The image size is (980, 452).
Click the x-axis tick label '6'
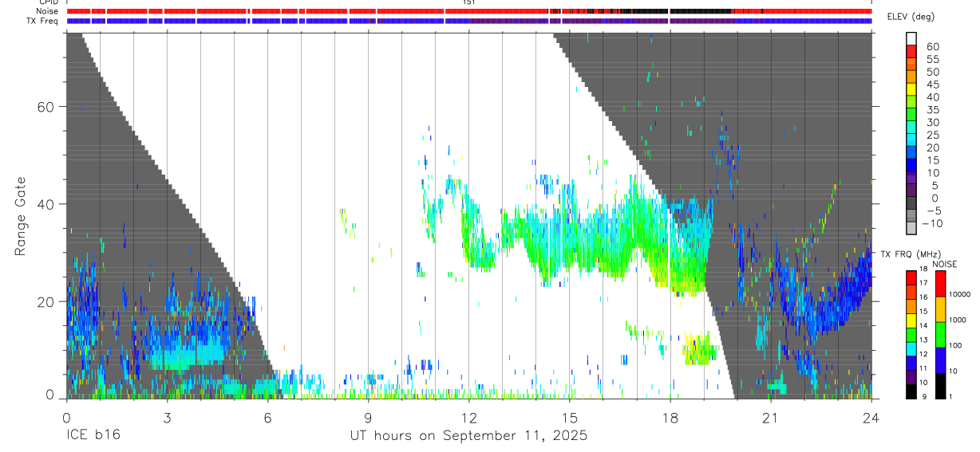coord(267,417)
